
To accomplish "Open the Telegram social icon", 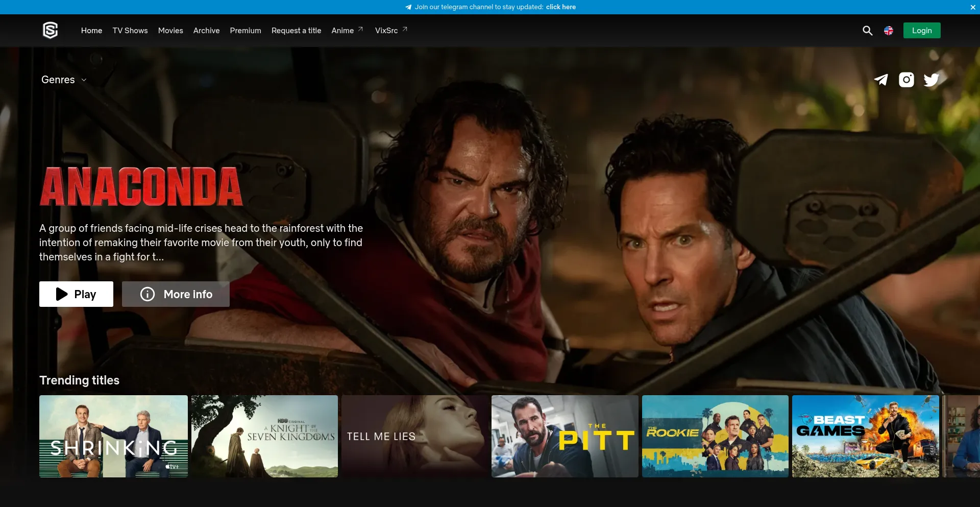I will pos(881,80).
